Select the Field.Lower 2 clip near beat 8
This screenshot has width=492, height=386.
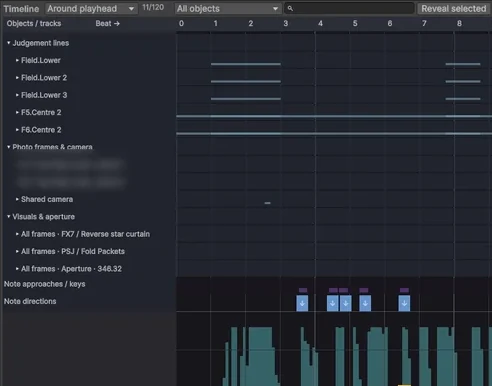463,81
